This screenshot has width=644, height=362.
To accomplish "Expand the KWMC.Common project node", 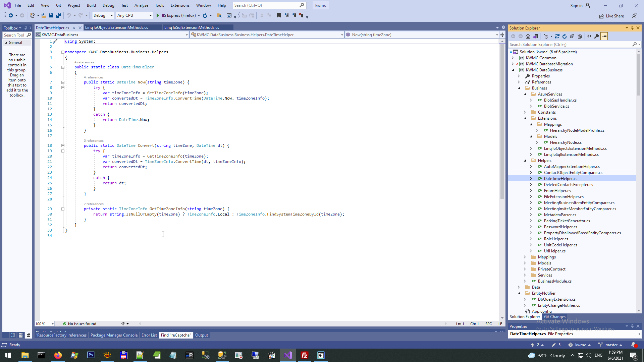I will click(513, 58).
